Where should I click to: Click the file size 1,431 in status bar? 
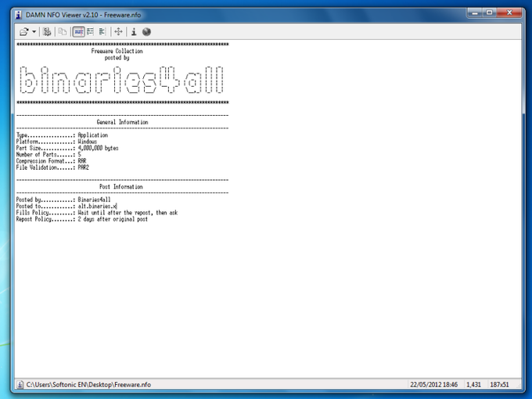tap(473, 384)
